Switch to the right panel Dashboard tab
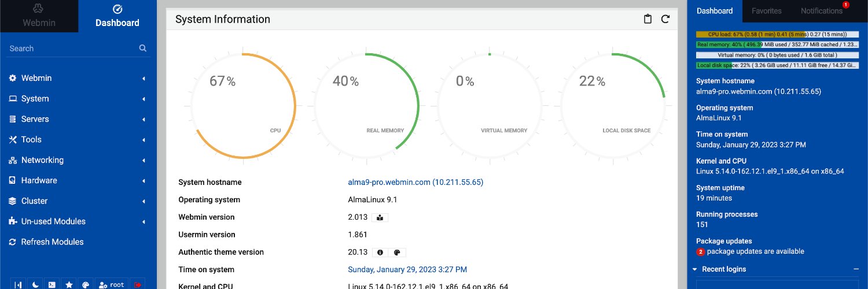The height and width of the screenshot is (289, 868). (715, 11)
